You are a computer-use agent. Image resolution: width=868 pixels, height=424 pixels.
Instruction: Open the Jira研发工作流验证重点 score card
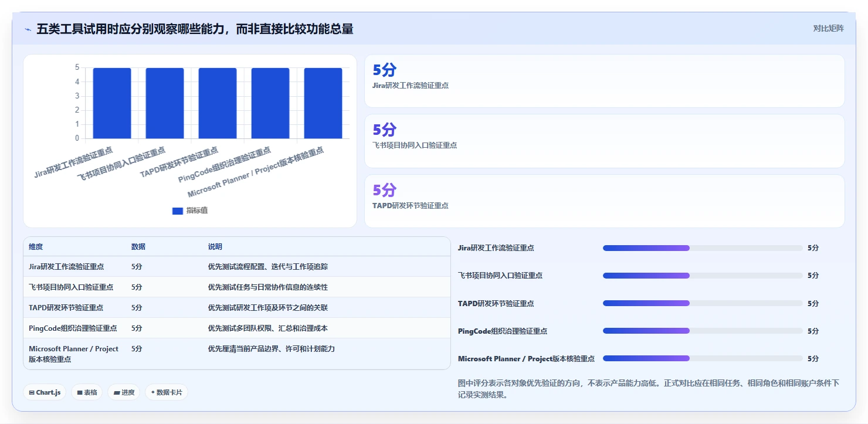tap(605, 81)
